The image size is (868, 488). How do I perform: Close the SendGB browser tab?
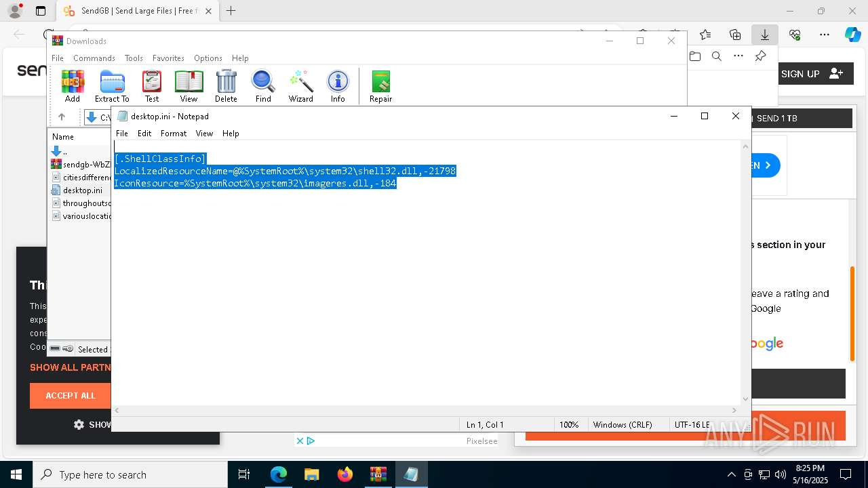[208, 12]
